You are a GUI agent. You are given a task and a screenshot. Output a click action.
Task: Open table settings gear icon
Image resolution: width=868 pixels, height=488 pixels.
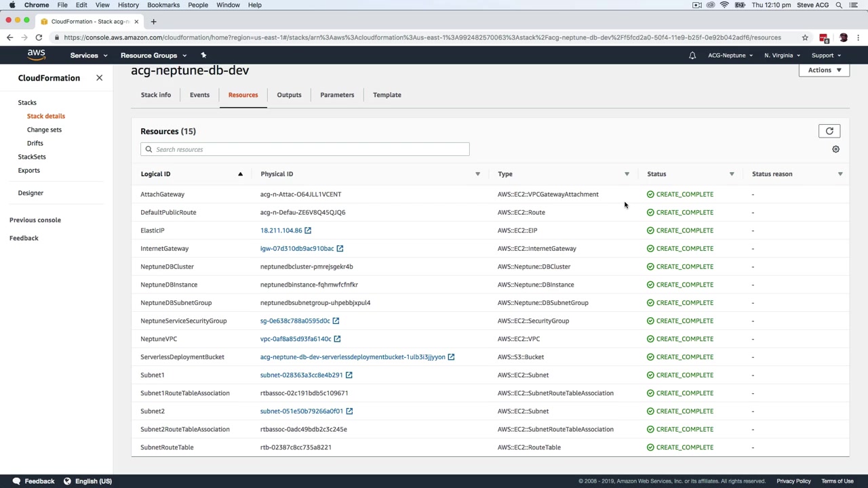[835, 149]
